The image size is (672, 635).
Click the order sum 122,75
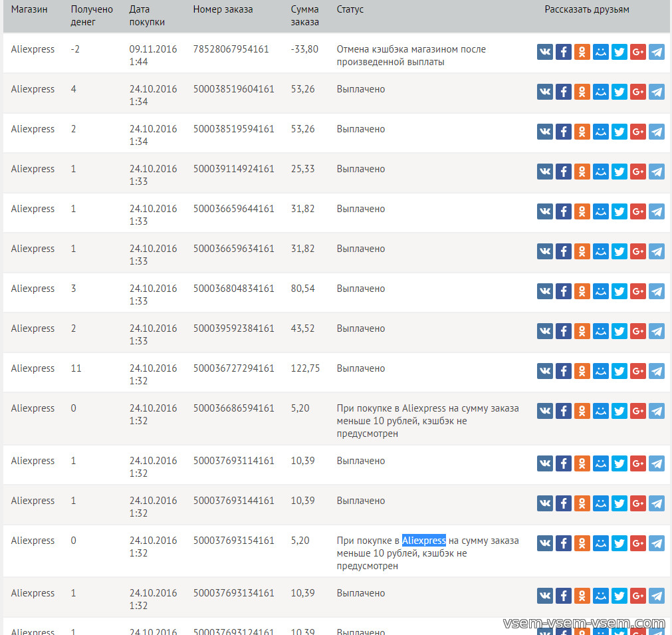click(305, 368)
